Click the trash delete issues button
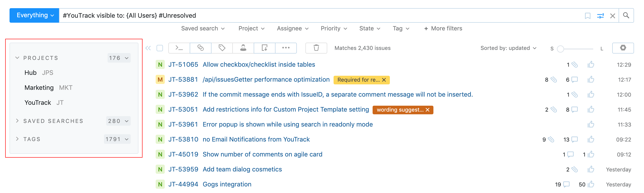Screen dimensions: 644x193 point(316,48)
